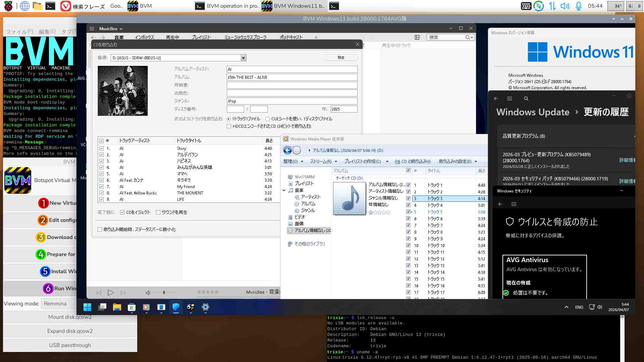Image resolution: width=644 pixels, height=362 pixels.
Task: Click the search magnifier in Settings window
Action: coord(526,99)
